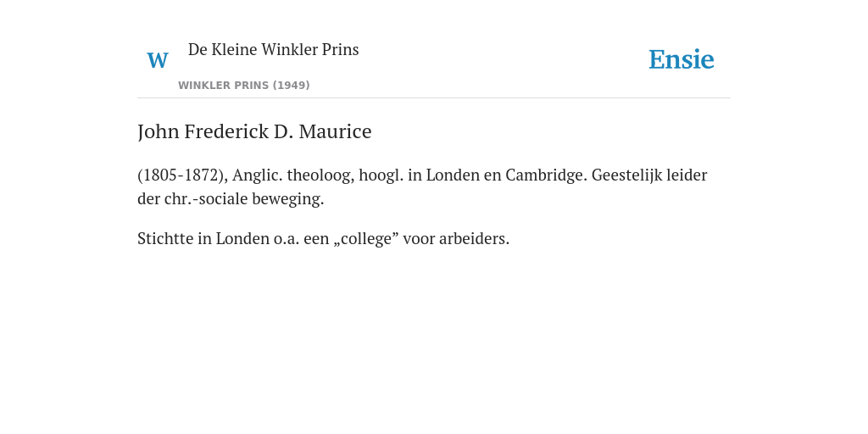Click the phrase Geestelijk leider
This screenshot has height=434, width=868.
(x=649, y=175)
